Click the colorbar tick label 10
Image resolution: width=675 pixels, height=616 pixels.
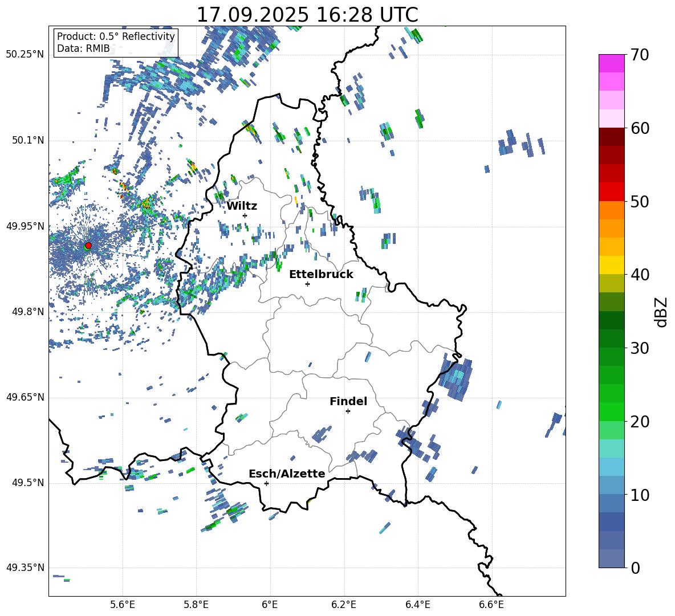pyautogui.click(x=640, y=495)
